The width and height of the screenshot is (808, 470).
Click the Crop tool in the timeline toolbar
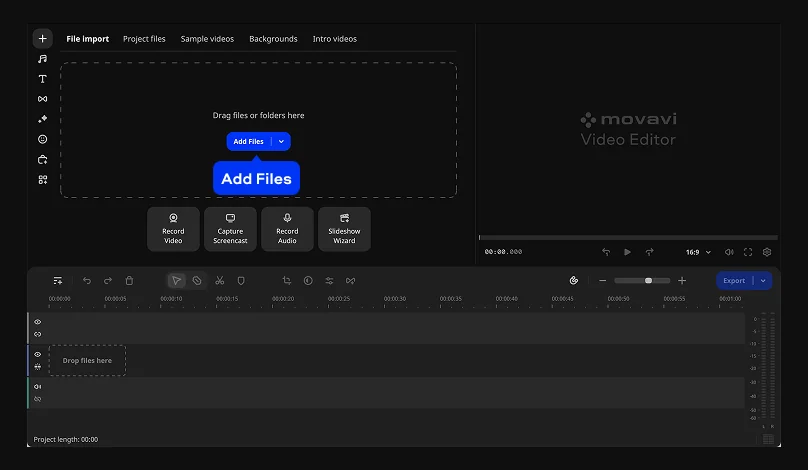(287, 281)
